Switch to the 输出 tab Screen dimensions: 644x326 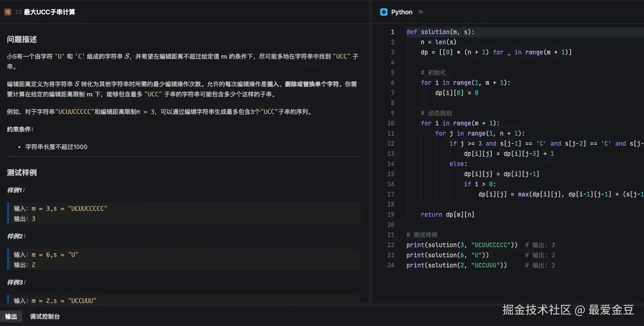click(11, 316)
